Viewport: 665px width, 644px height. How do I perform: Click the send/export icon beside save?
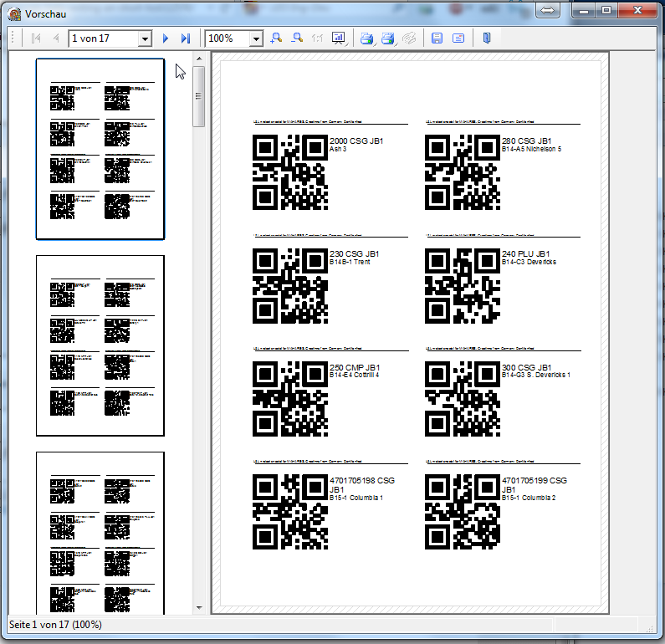tap(458, 38)
